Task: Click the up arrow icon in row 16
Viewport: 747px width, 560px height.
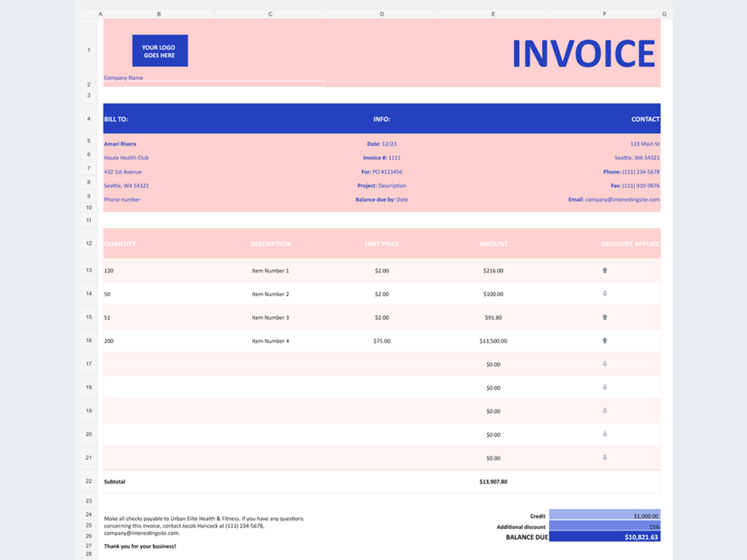Action: [604, 340]
